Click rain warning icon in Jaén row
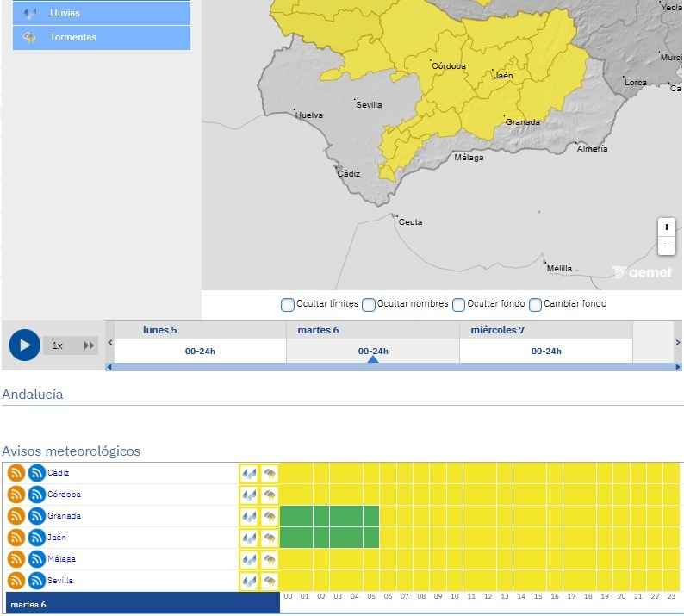684x616 pixels. coord(249,538)
